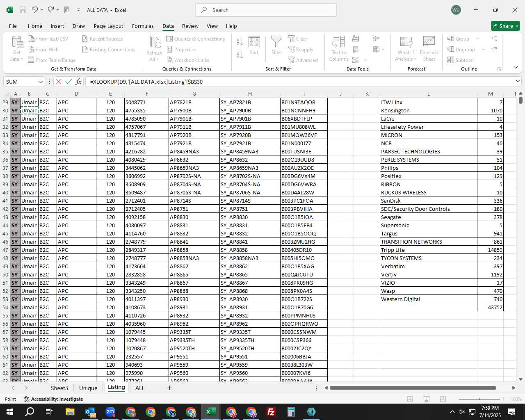
Task: Click the Sort A to Z icon
Action: pyautogui.click(x=240, y=42)
